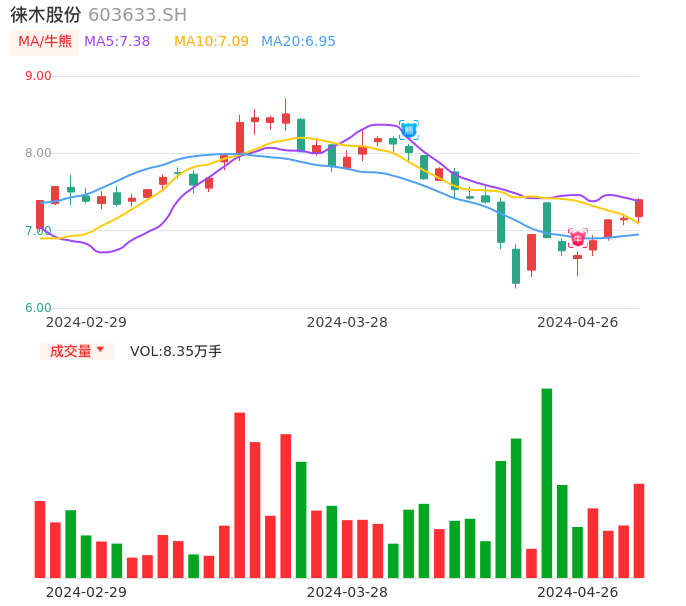Image resolution: width=686 pixels, height=606 pixels.
Task: Click the 6.00 price axis label
Action: pos(38,308)
